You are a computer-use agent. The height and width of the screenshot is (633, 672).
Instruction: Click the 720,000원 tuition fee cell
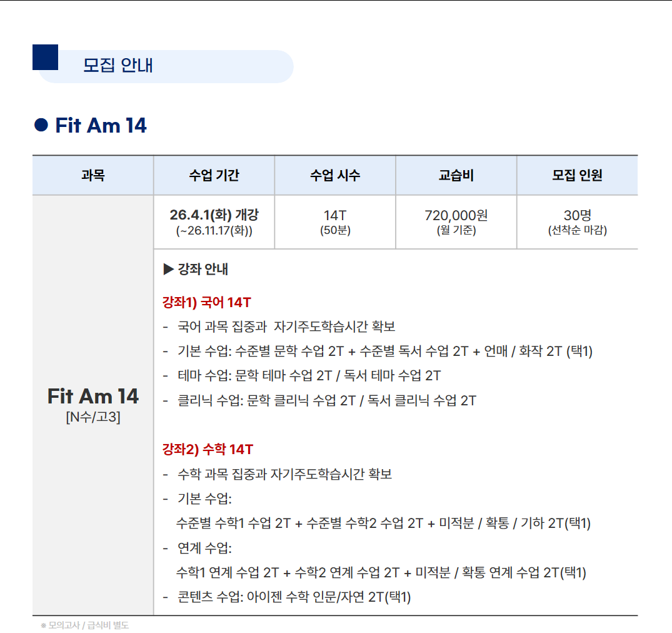click(x=456, y=222)
